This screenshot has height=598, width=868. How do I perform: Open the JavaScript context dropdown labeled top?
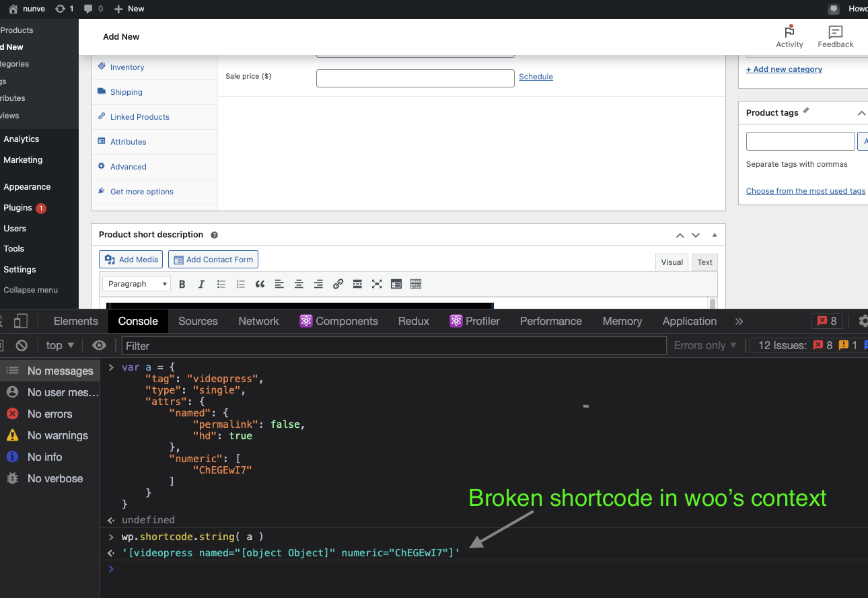tap(59, 345)
